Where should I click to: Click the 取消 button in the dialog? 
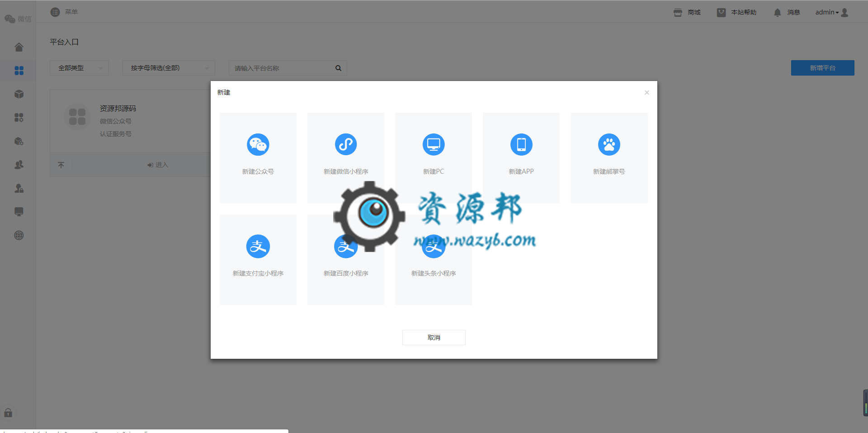434,338
